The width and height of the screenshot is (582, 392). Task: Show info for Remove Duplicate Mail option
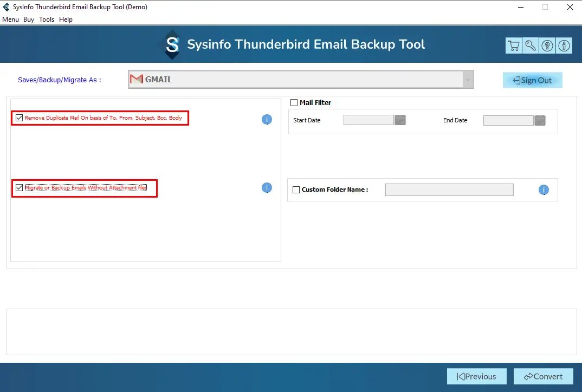tap(267, 120)
